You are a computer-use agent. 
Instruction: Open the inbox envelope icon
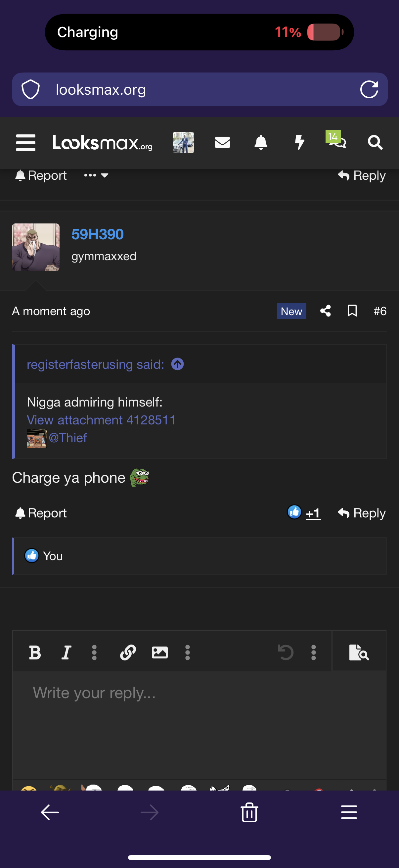click(222, 143)
